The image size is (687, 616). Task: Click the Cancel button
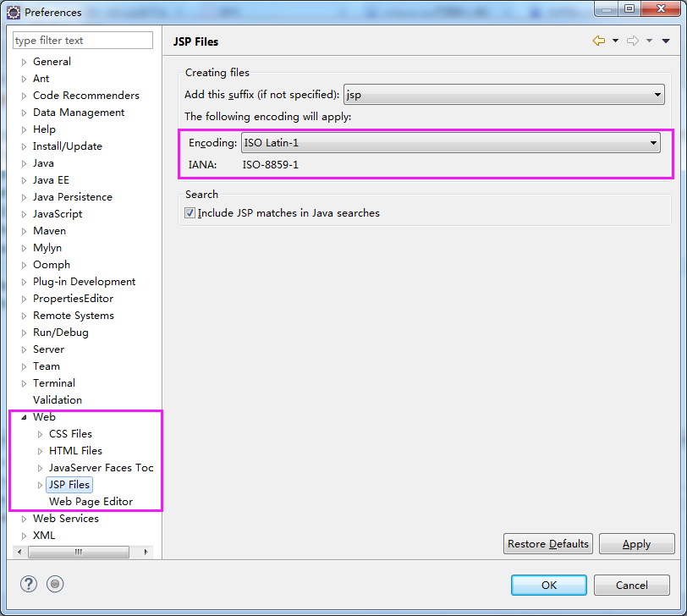click(631, 585)
